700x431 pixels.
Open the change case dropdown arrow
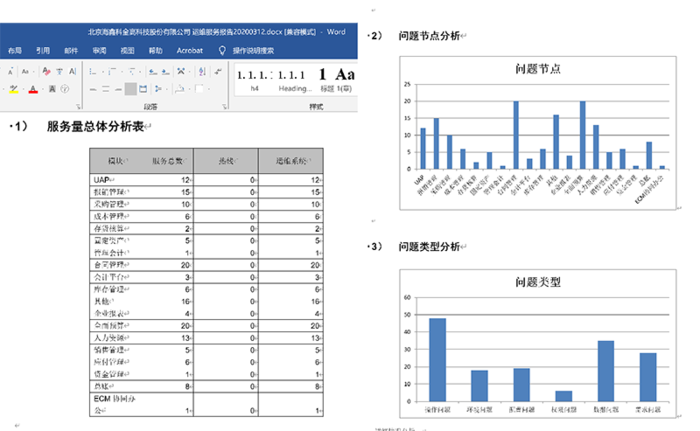click(x=33, y=72)
